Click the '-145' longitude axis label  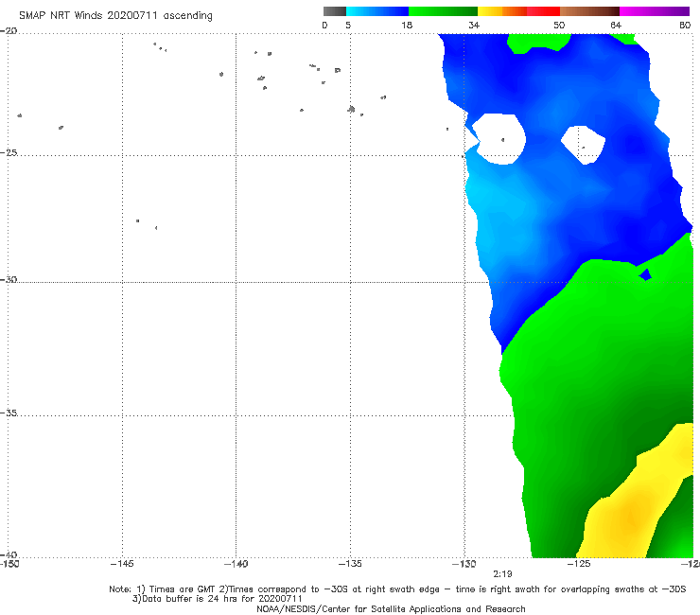(x=122, y=564)
